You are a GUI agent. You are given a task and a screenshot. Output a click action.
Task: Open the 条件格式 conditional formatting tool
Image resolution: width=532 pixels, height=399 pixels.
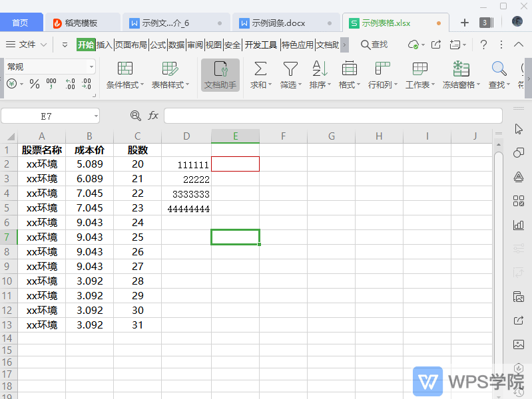[x=125, y=68]
